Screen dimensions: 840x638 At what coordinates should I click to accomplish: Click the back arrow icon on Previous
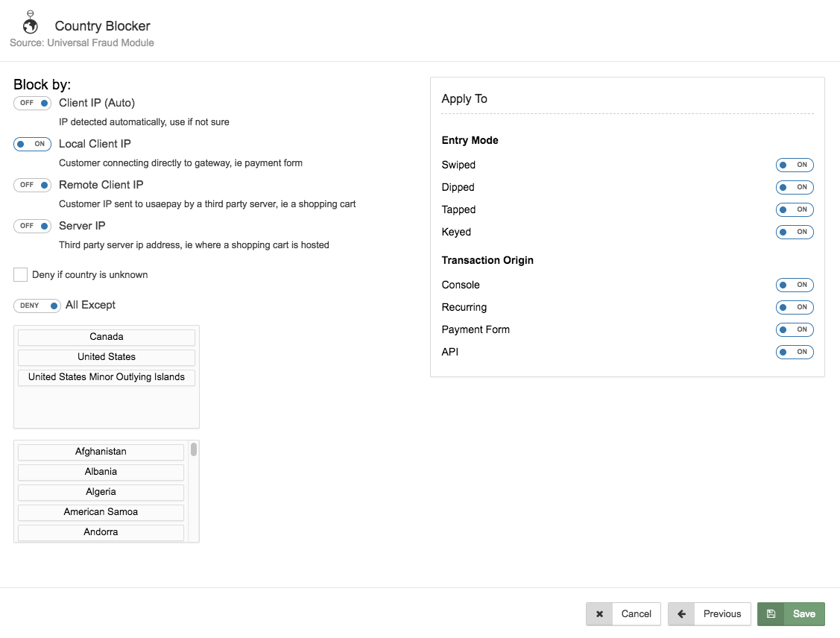point(681,614)
